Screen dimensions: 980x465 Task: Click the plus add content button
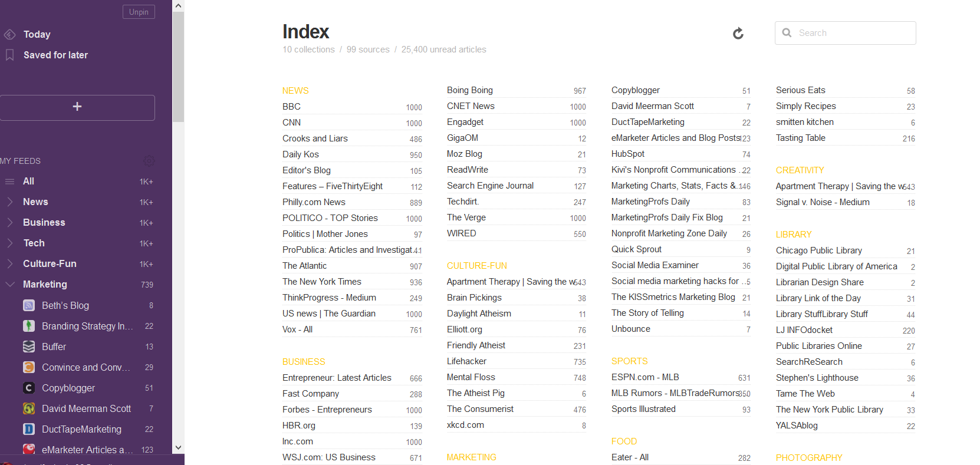coord(77,107)
